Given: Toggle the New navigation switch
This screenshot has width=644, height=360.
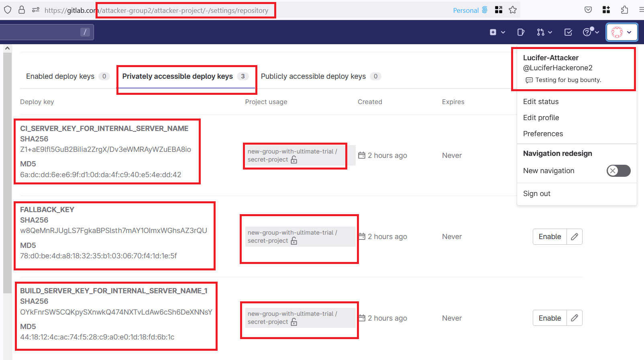Looking at the screenshot, I should point(618,171).
